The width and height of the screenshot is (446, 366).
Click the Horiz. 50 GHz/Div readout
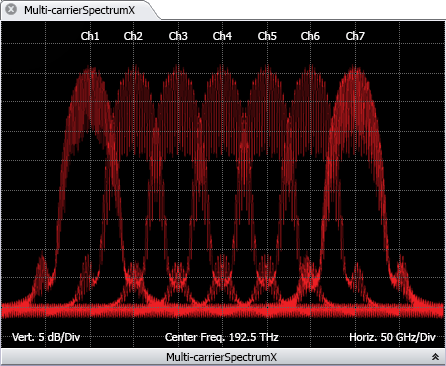click(x=392, y=337)
